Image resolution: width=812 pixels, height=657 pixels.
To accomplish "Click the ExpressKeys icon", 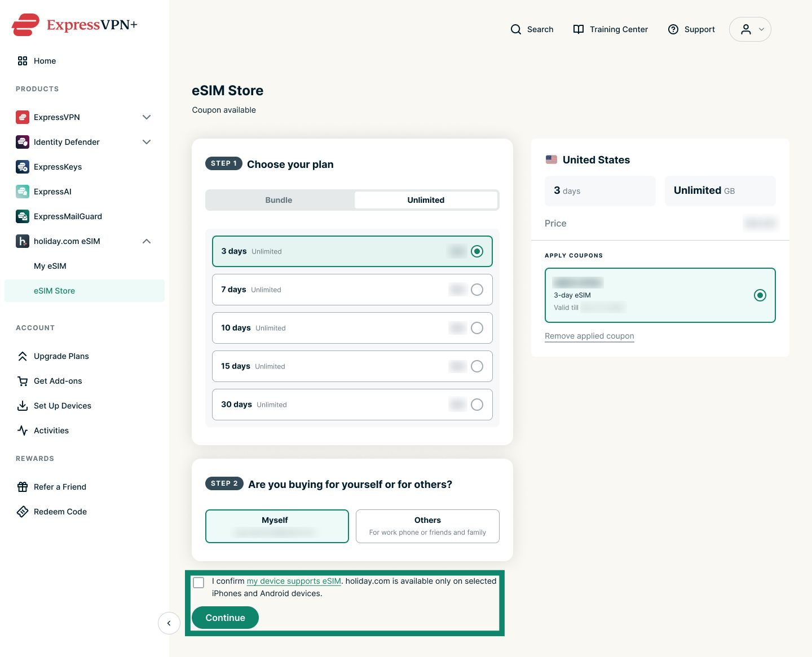I will coord(23,167).
